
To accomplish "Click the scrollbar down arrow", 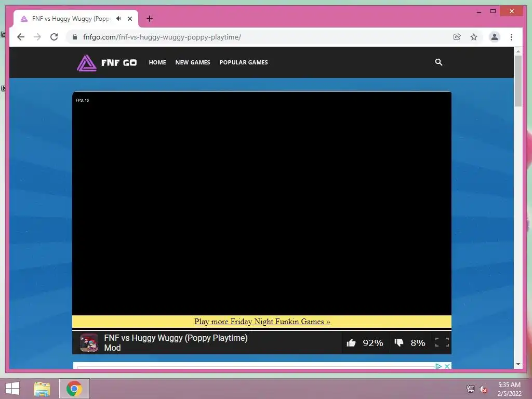I will click(x=518, y=364).
